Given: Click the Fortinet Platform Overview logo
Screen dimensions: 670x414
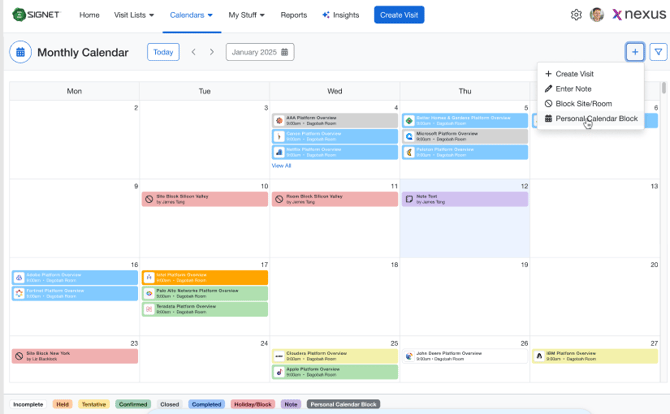Looking at the screenshot, I should pos(19,294).
